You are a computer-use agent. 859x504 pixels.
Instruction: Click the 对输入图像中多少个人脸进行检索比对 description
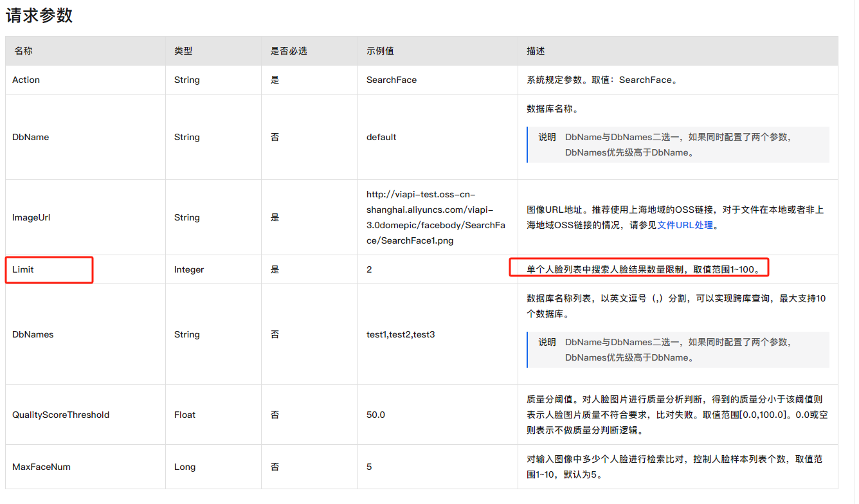(674, 467)
